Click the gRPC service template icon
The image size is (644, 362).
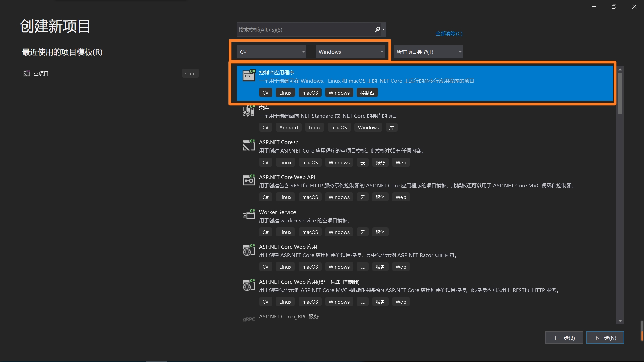tap(249, 319)
